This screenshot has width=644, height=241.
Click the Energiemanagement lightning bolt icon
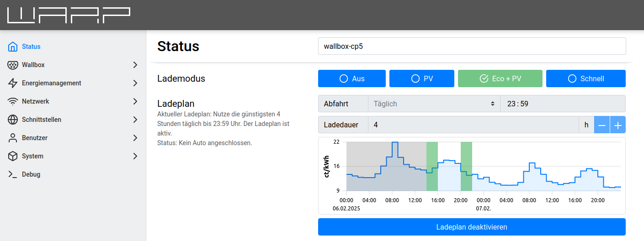pyautogui.click(x=13, y=83)
